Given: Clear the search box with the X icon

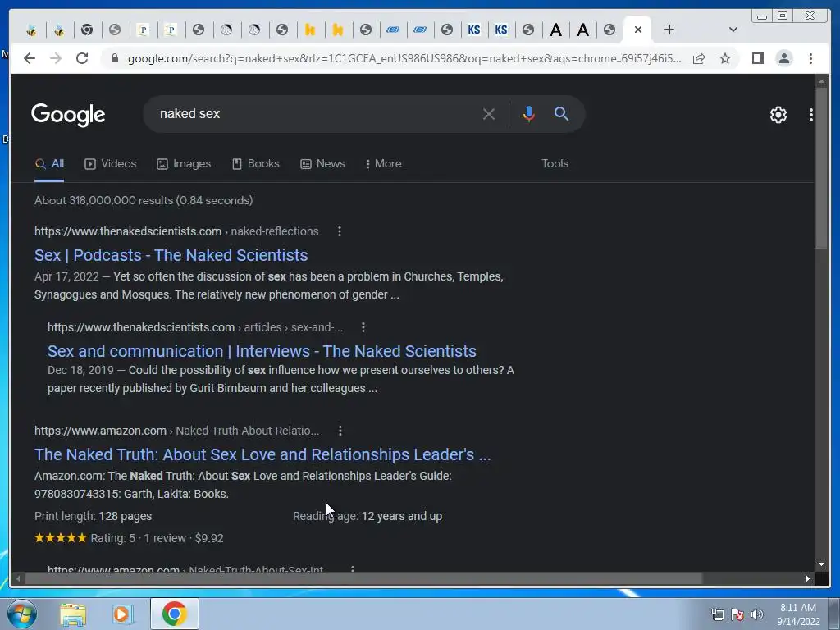Looking at the screenshot, I should coord(489,114).
